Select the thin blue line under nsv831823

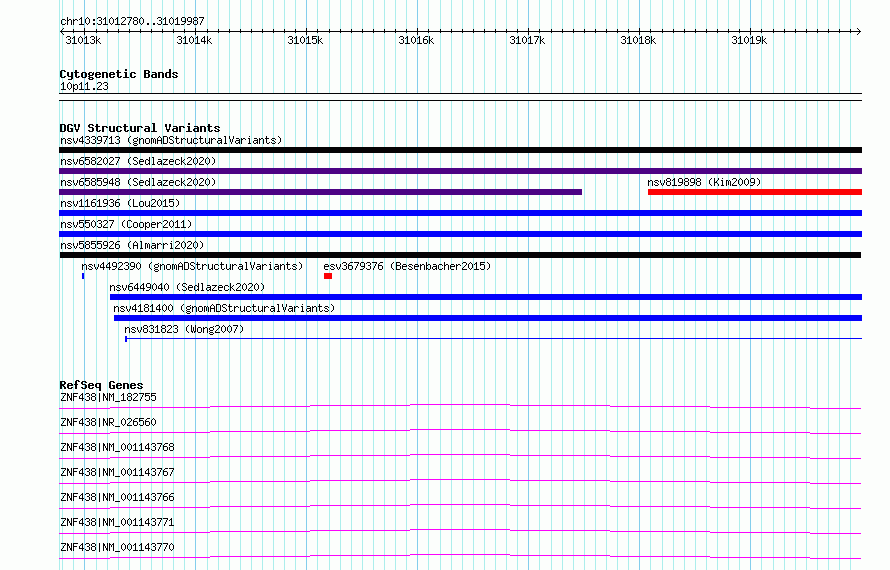[494, 339]
